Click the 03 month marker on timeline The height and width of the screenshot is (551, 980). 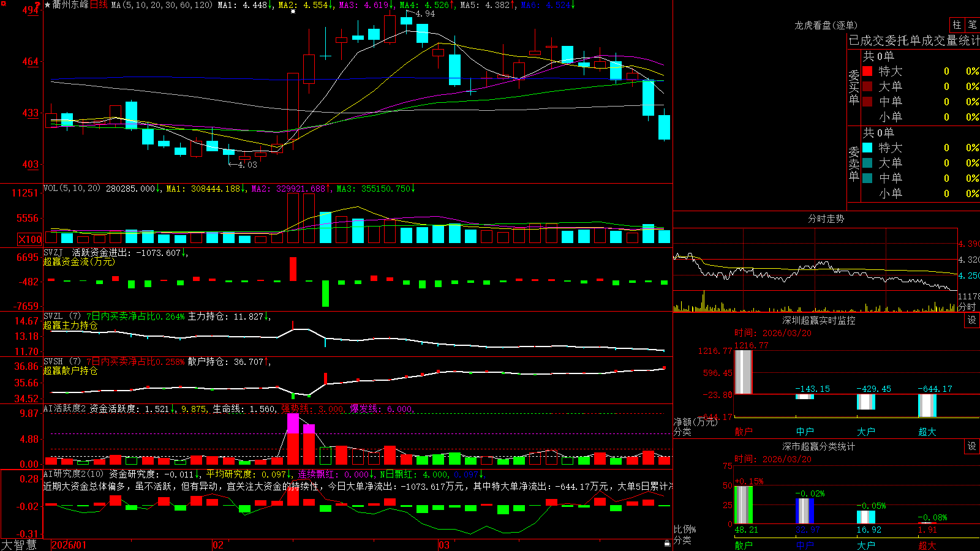click(x=444, y=545)
